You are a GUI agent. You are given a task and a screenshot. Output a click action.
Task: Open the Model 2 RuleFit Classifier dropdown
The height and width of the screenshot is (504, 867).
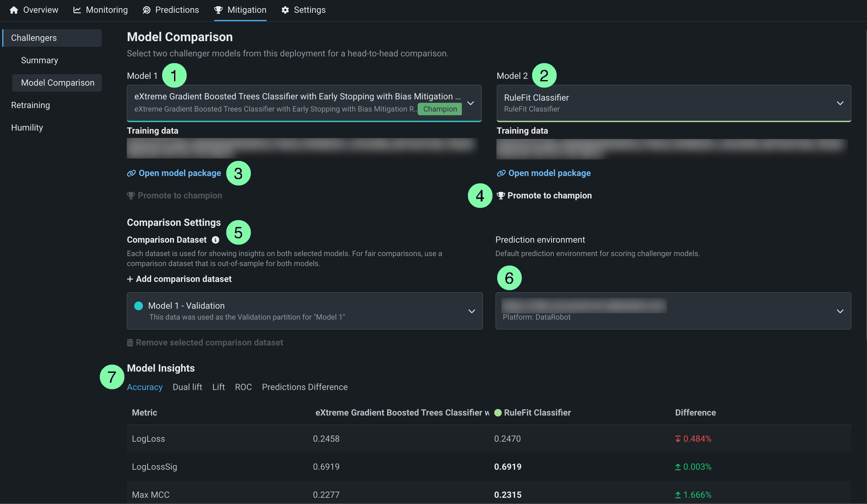[x=840, y=103]
